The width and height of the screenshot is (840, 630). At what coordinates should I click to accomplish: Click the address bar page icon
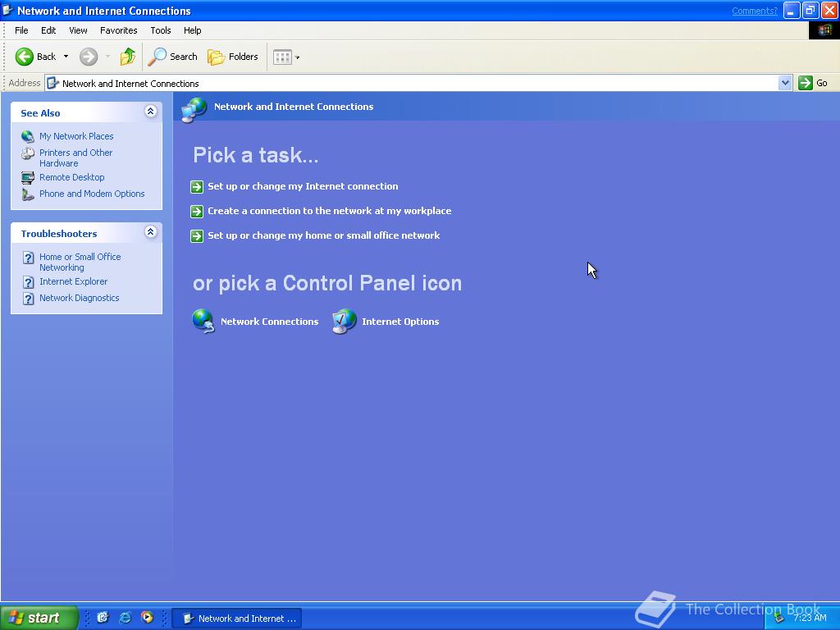[x=52, y=83]
